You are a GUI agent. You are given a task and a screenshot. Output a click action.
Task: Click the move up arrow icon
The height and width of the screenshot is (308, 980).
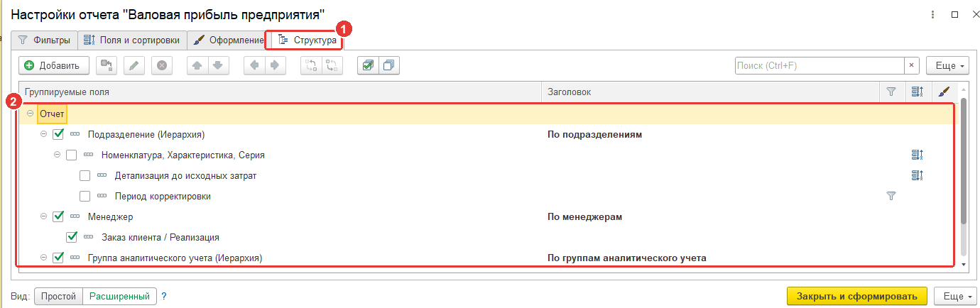[197, 65]
